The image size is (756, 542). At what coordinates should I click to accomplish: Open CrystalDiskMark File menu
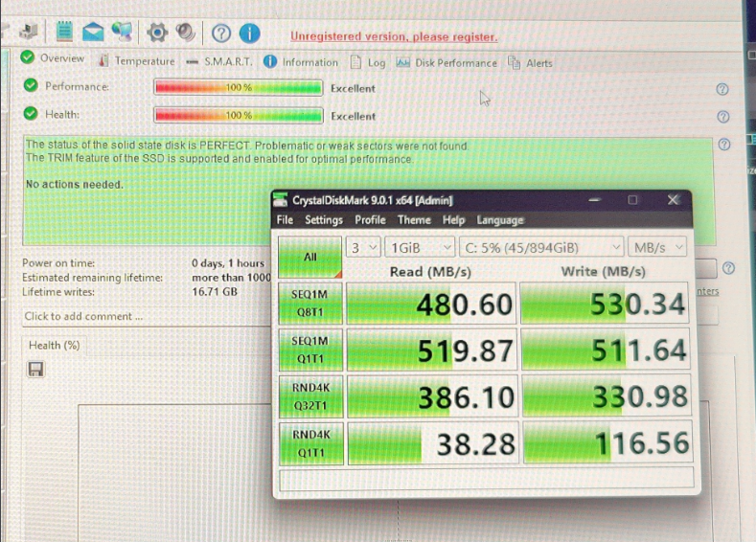tap(285, 219)
